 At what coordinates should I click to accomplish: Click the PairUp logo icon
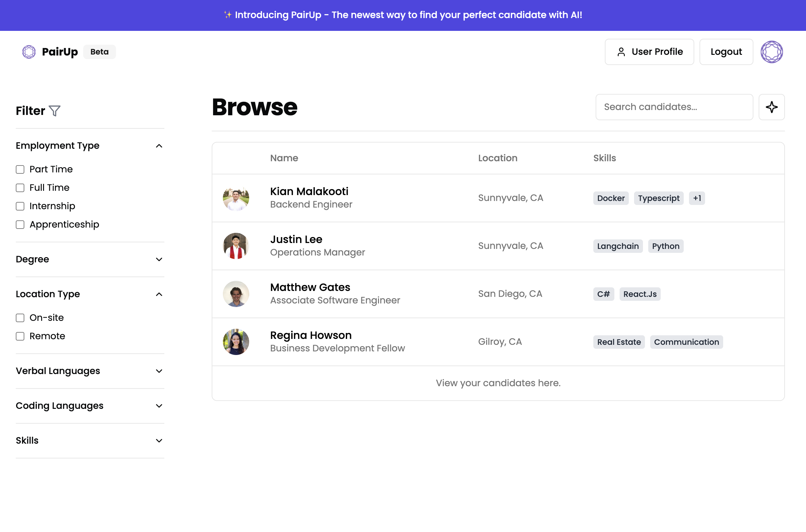tap(29, 52)
